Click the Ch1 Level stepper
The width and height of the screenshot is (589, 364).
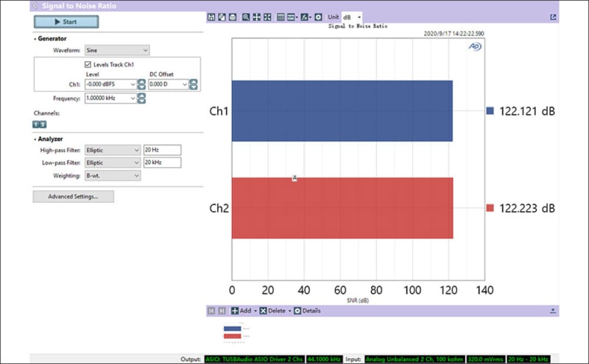[141, 84]
